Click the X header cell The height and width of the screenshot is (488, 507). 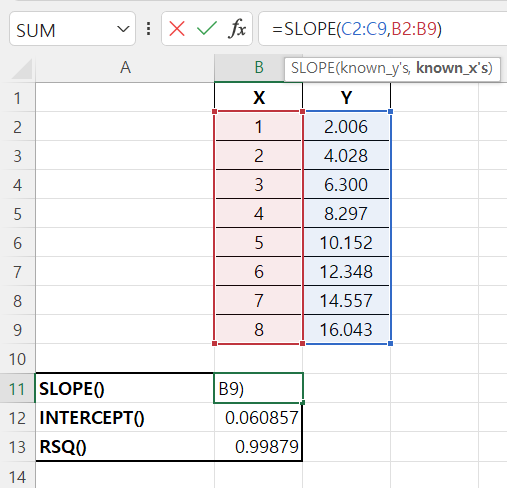(x=259, y=97)
